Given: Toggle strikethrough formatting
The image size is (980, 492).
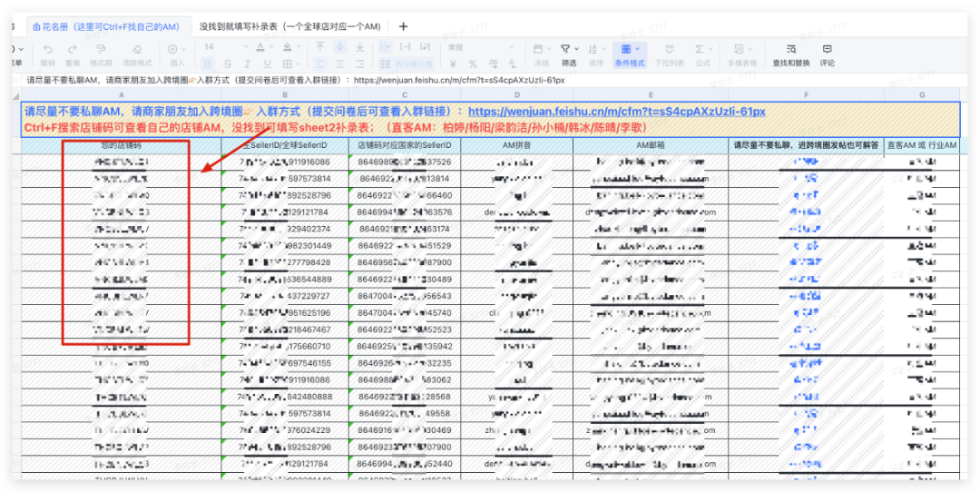Looking at the screenshot, I should [x=228, y=64].
